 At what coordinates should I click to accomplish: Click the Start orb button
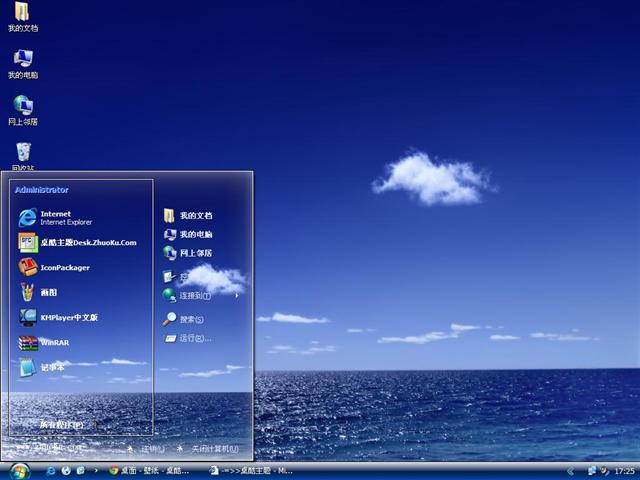18,470
